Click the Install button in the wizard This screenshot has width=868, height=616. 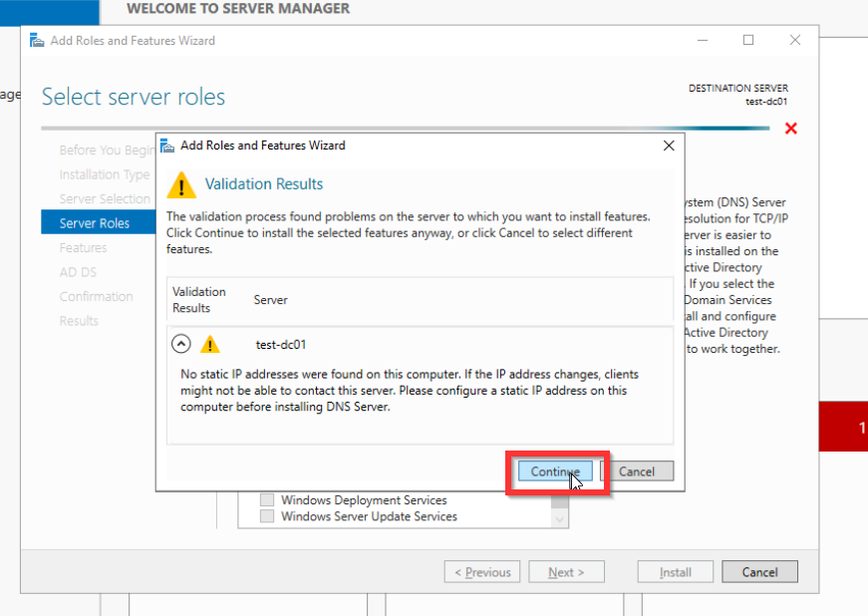click(x=676, y=572)
